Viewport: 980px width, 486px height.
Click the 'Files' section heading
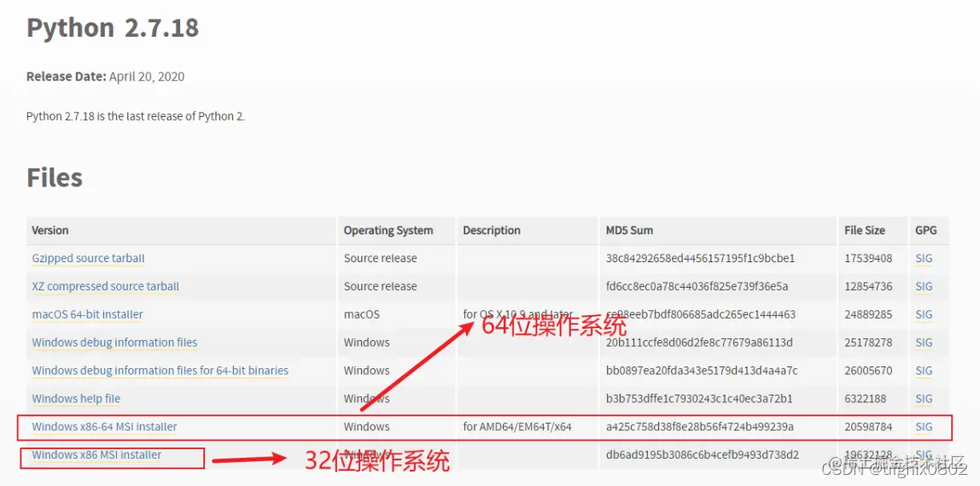[x=55, y=178]
